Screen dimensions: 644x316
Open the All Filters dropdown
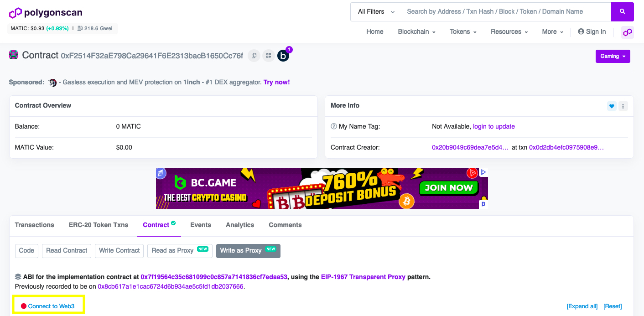[376, 12]
